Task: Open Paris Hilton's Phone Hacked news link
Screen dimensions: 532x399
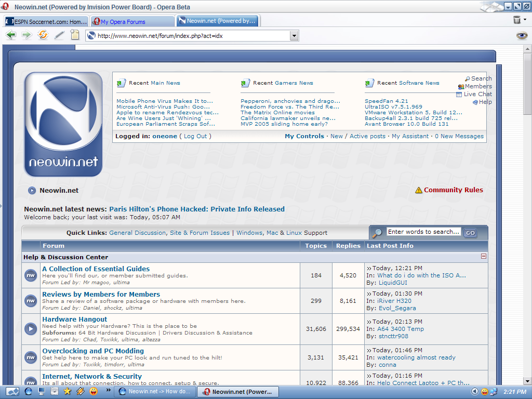Action: [197, 209]
